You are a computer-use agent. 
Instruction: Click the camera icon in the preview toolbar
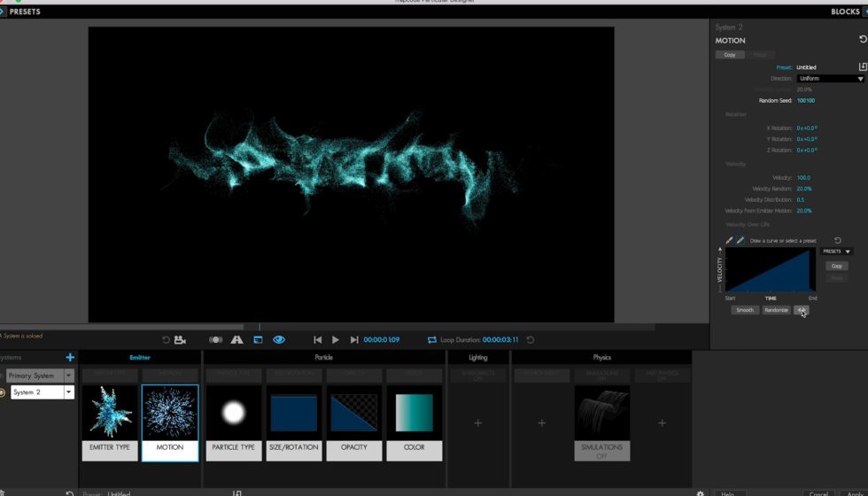coord(181,340)
